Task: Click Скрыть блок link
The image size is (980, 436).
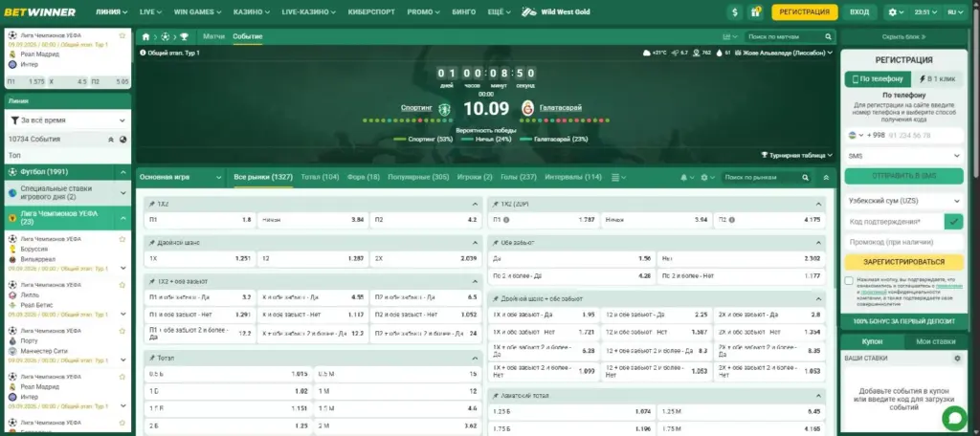Action: click(x=903, y=37)
